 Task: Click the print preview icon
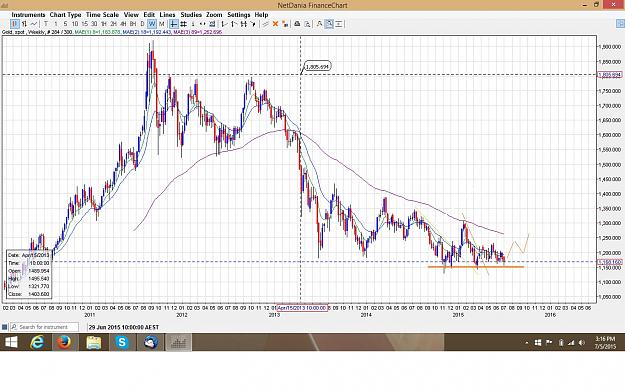tap(307, 24)
